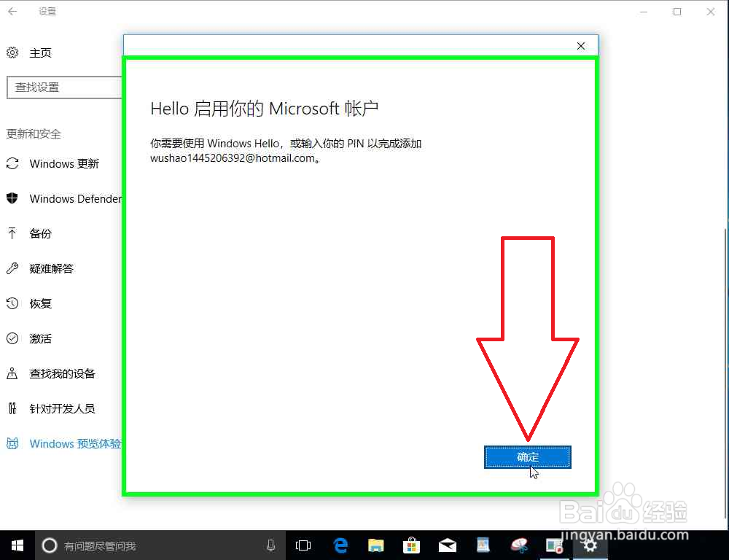Maximize the Settings window
Viewport: 729px width, 560px height.
point(677,12)
